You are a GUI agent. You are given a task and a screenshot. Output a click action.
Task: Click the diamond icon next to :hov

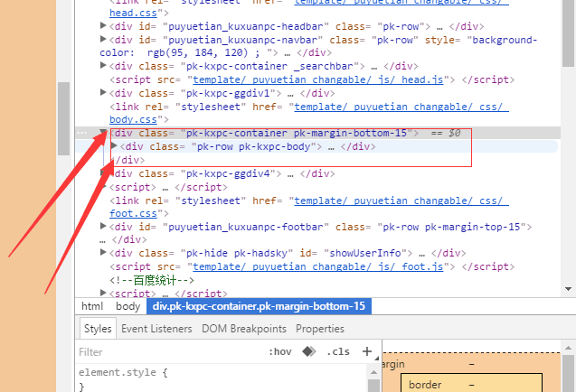click(309, 351)
